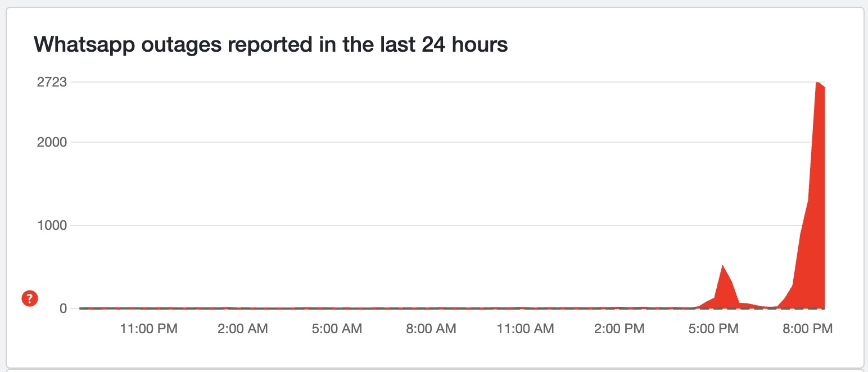Select the 11:00 AM time label
The width and height of the screenshot is (868, 372).
pyautogui.click(x=525, y=329)
